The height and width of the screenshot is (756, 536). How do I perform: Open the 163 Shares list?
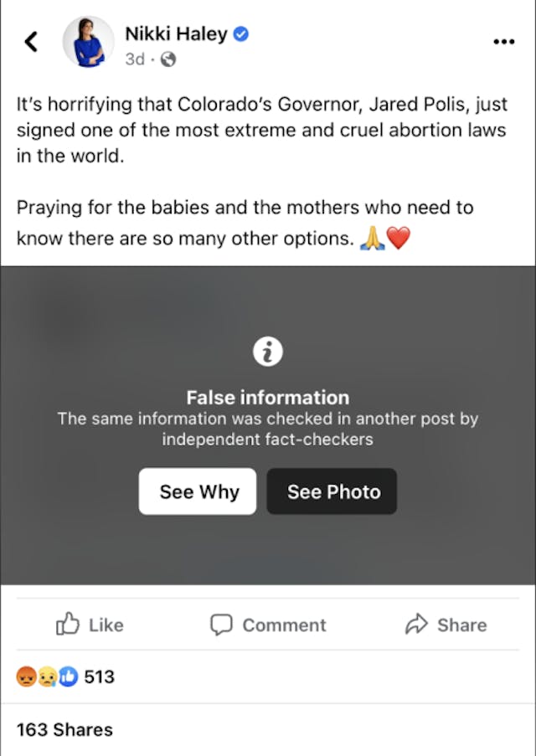tap(64, 729)
